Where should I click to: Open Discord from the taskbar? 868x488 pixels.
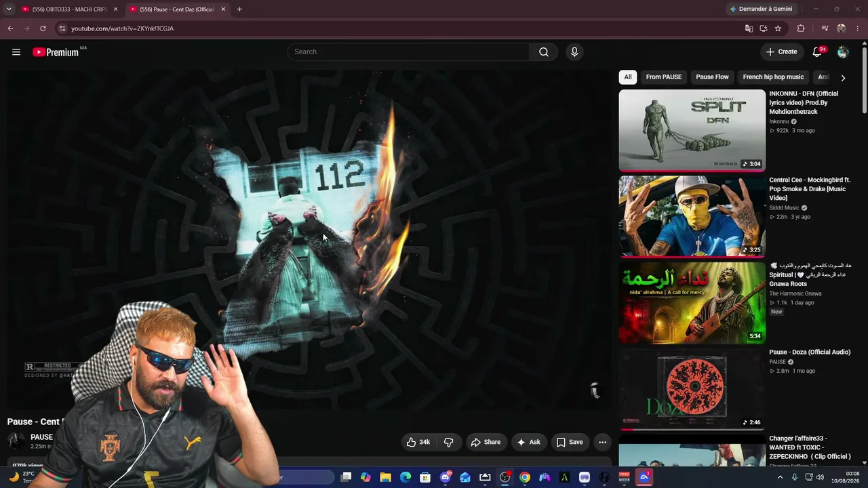tap(446, 477)
